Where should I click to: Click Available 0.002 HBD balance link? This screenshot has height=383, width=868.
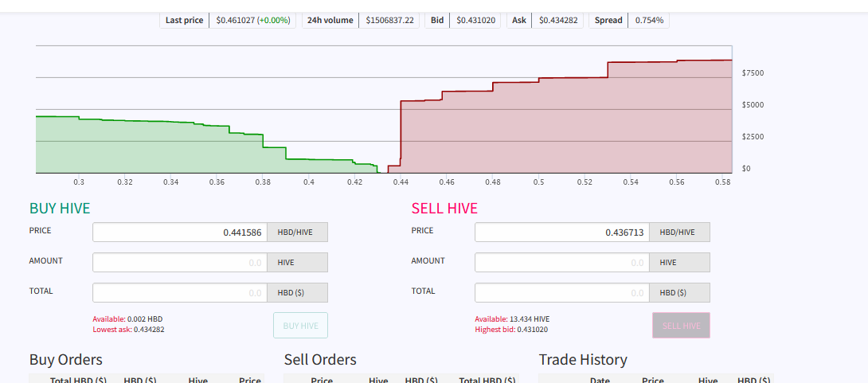tap(127, 319)
